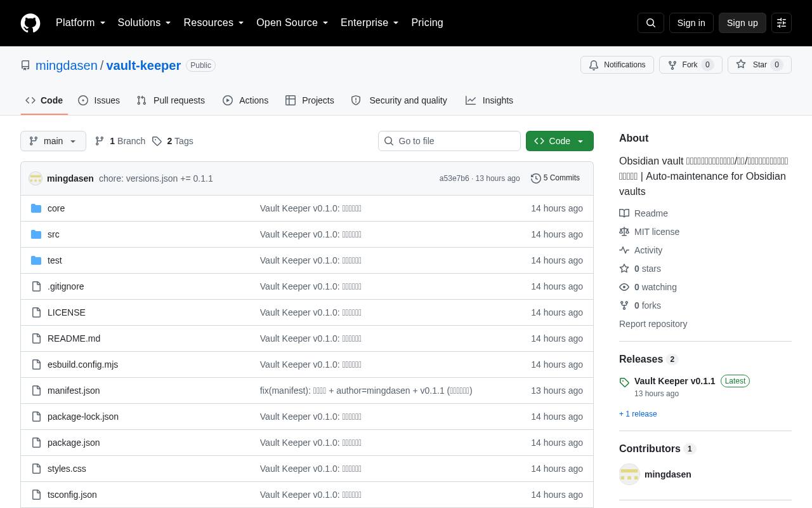Open README.md file
The image size is (812, 508).
click(x=74, y=338)
